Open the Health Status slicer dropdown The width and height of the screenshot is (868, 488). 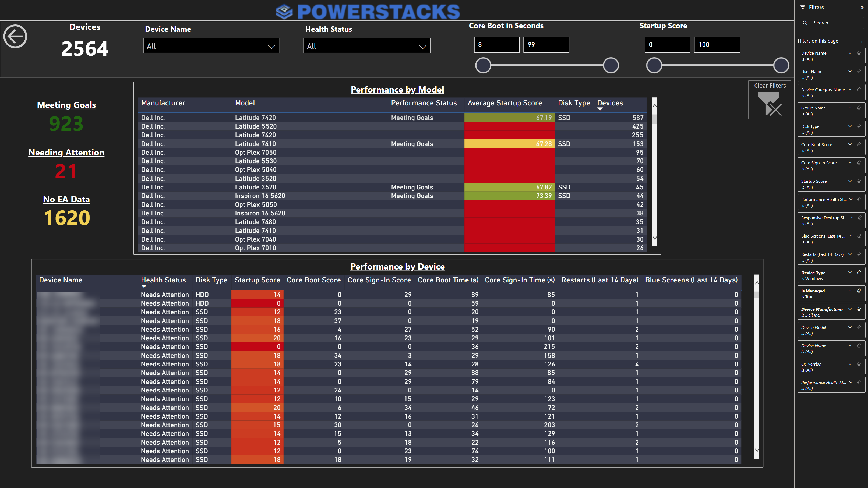(x=367, y=46)
